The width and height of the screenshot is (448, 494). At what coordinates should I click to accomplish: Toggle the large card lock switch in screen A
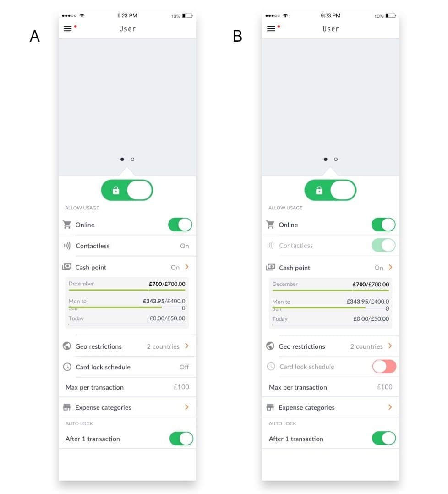click(127, 190)
